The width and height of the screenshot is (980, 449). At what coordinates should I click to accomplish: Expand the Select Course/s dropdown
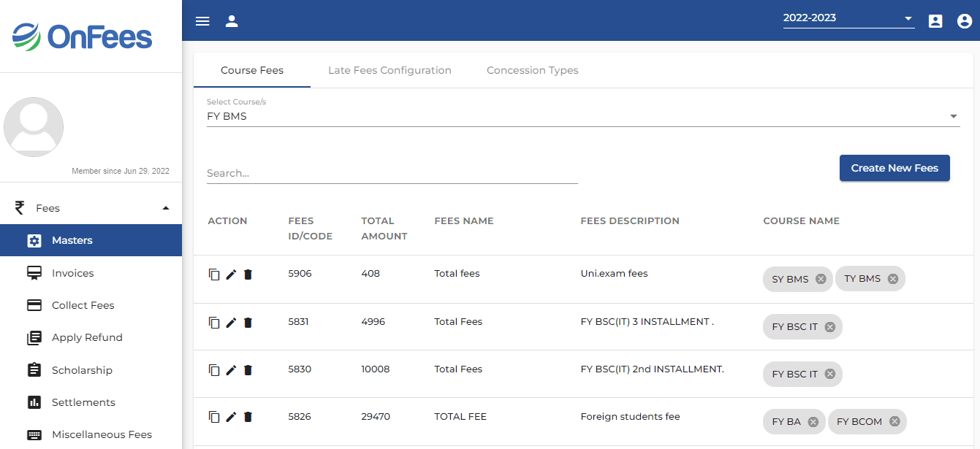click(953, 115)
